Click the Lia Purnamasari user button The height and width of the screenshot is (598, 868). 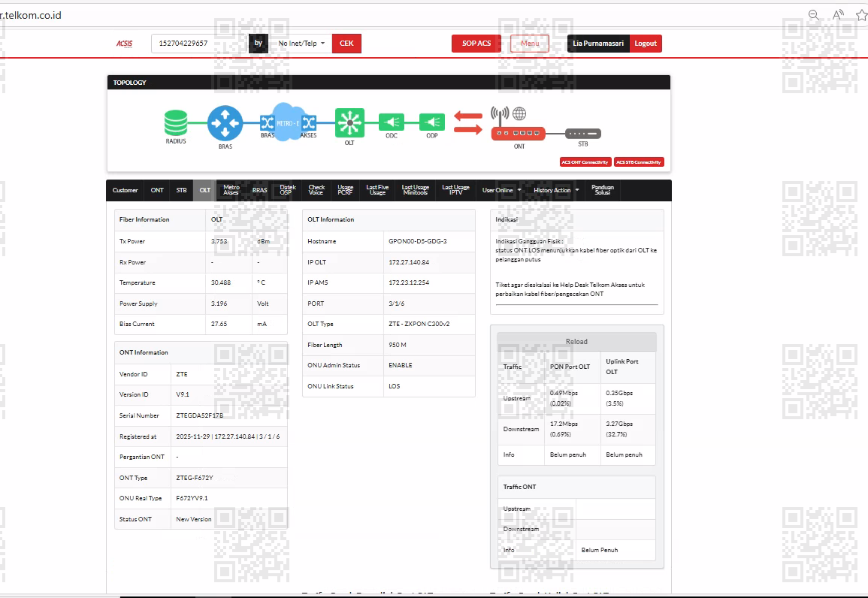(x=598, y=43)
